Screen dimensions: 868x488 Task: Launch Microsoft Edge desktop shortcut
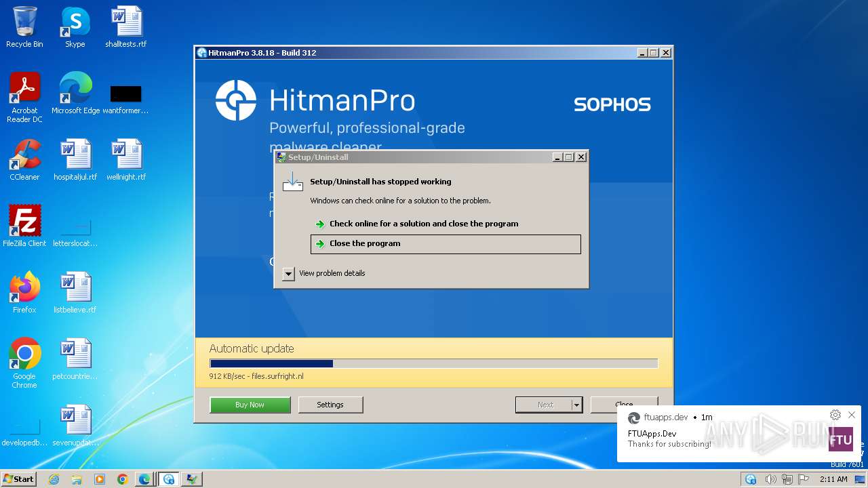pyautogui.click(x=75, y=94)
